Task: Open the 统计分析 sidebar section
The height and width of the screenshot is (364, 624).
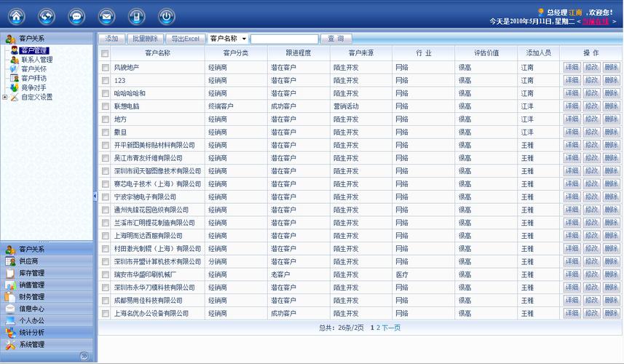Action: [x=31, y=332]
